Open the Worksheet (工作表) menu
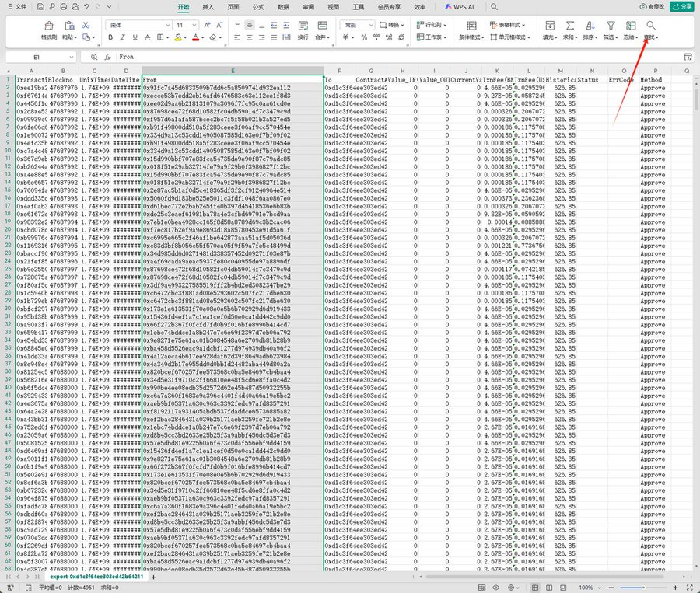 [x=431, y=37]
